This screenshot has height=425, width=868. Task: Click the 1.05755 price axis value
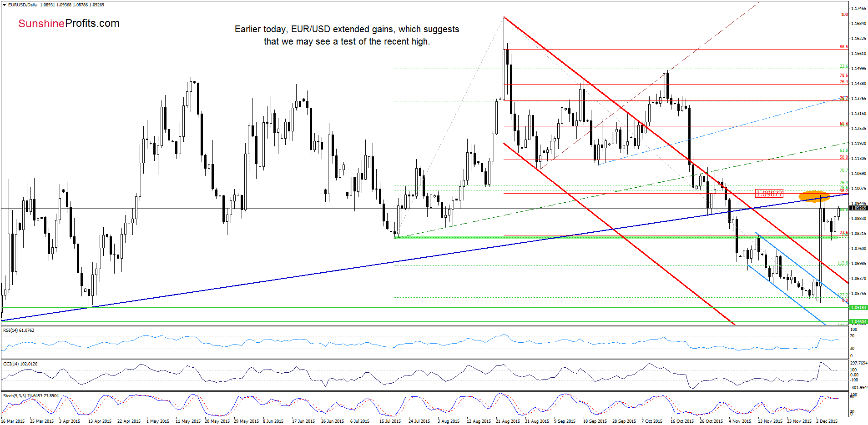click(x=858, y=294)
